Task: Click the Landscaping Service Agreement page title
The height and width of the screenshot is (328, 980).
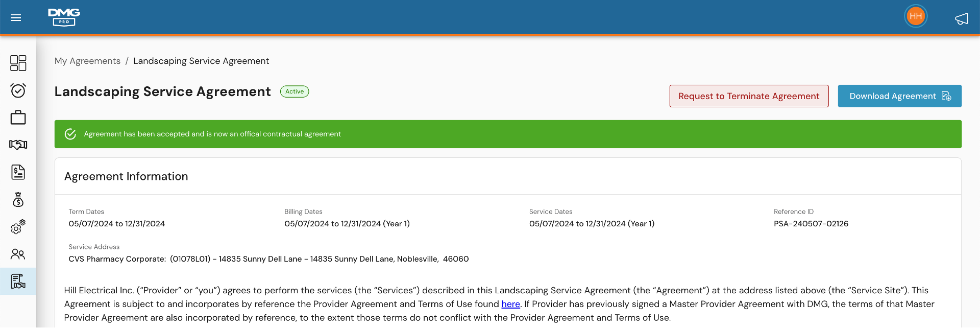Action: click(x=162, y=91)
